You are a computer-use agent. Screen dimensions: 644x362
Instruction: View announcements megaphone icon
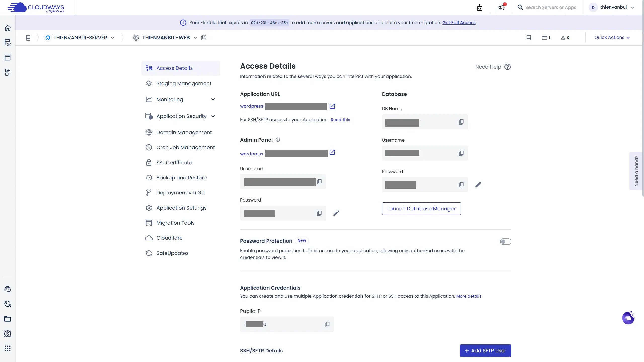pyautogui.click(x=502, y=7)
